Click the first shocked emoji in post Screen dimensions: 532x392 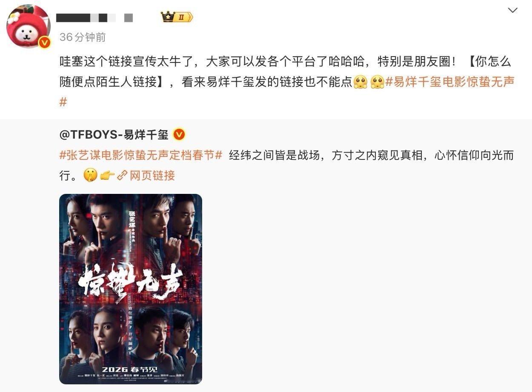click(x=360, y=82)
